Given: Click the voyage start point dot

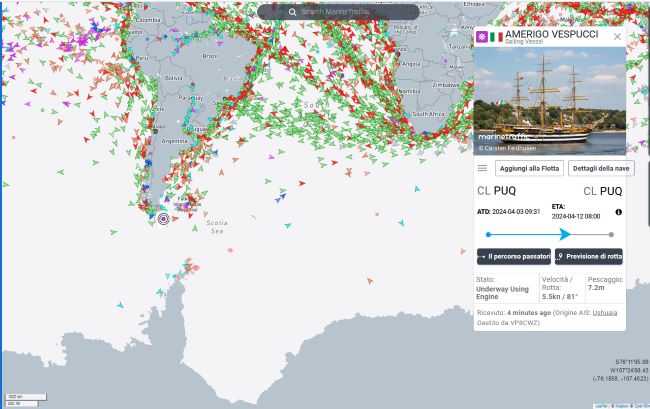Looking at the screenshot, I should point(488,235).
